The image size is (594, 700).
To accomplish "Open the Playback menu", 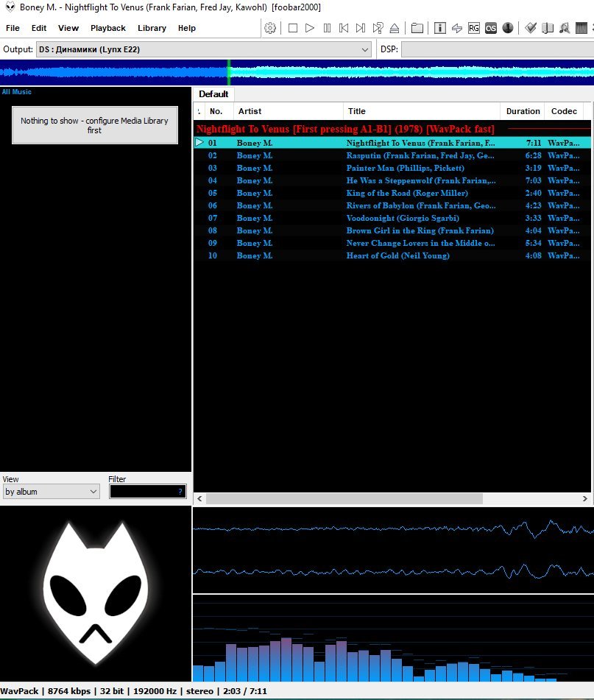I will (107, 28).
